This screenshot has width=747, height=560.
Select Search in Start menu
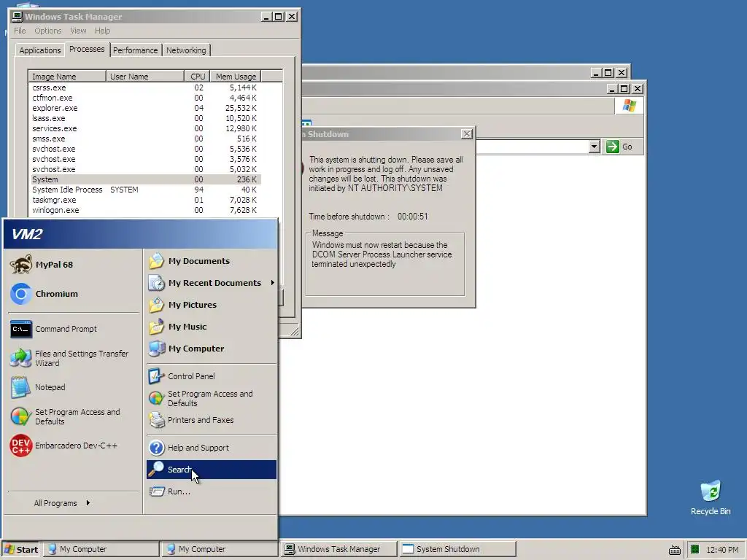(212, 470)
